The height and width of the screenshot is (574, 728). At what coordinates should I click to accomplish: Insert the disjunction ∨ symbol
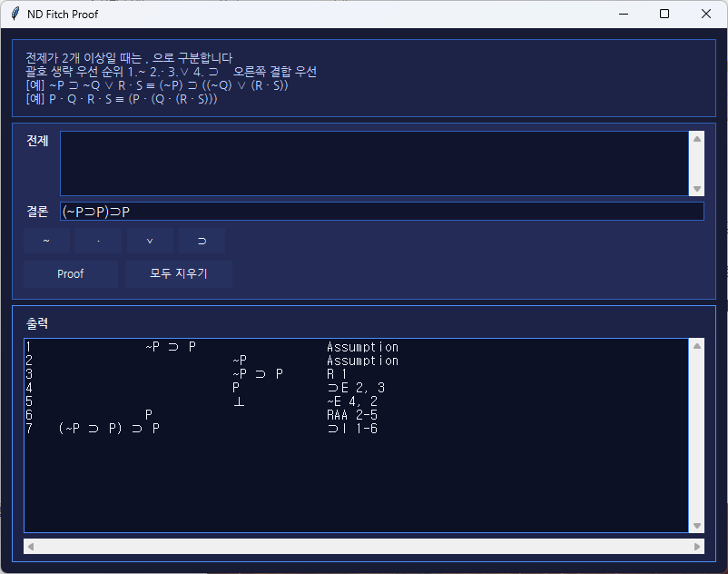(x=150, y=242)
